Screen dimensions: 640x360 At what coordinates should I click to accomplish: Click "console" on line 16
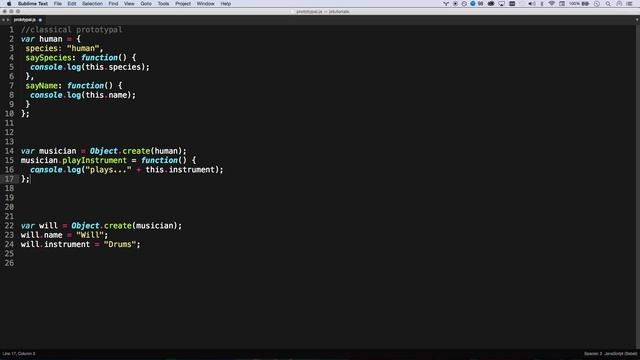(46, 170)
